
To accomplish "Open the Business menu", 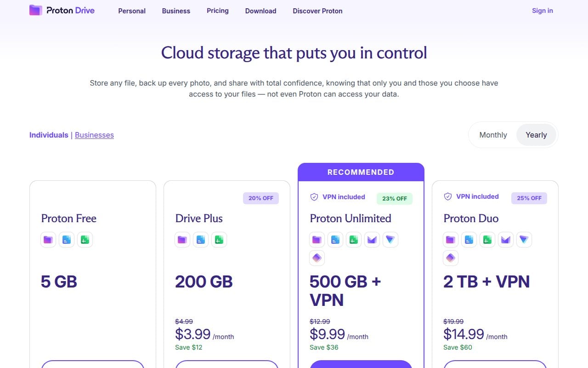I will [x=176, y=11].
